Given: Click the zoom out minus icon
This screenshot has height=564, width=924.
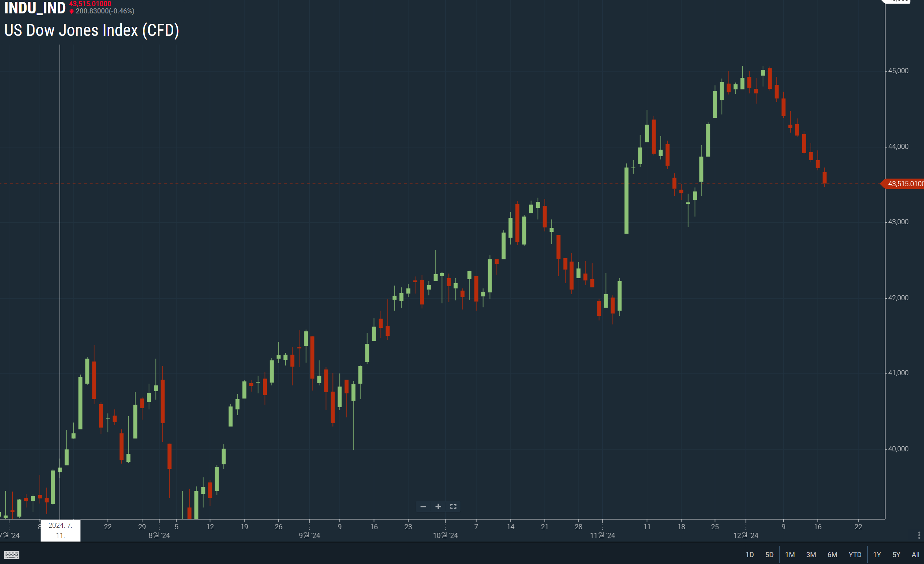Looking at the screenshot, I should [x=423, y=507].
